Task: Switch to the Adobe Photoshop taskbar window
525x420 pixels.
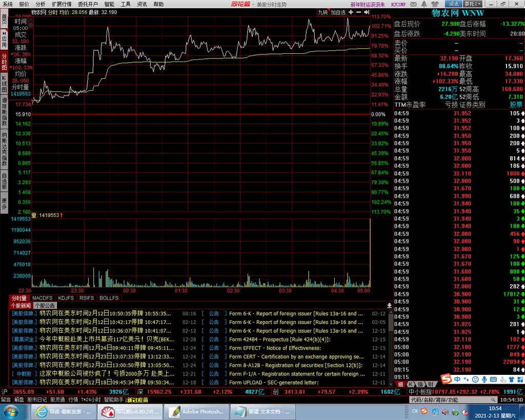Action: 196,412
